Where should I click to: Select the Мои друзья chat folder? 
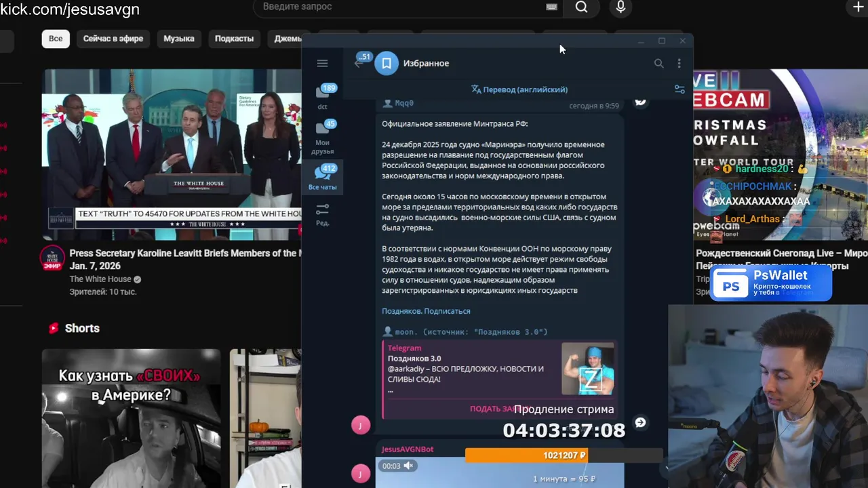323,138
